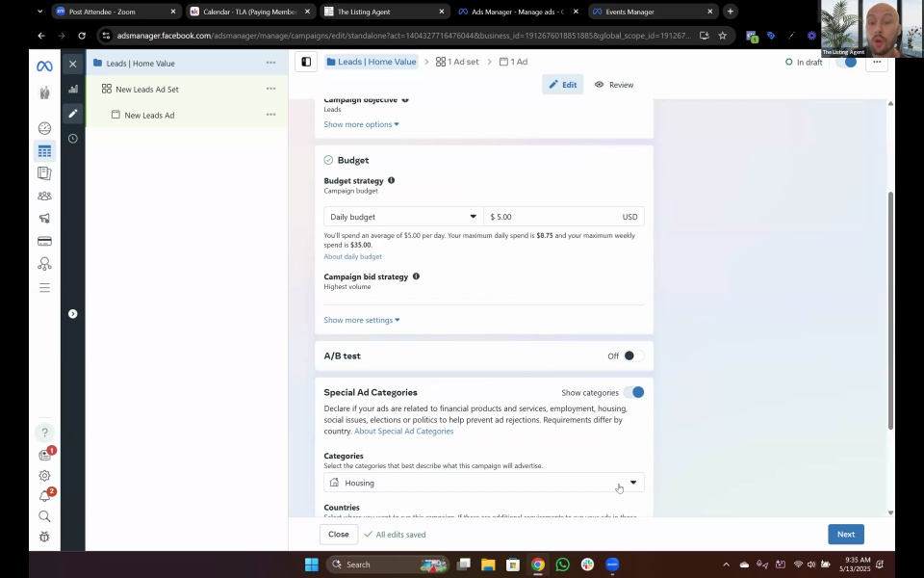Expand Show more options

click(361, 124)
